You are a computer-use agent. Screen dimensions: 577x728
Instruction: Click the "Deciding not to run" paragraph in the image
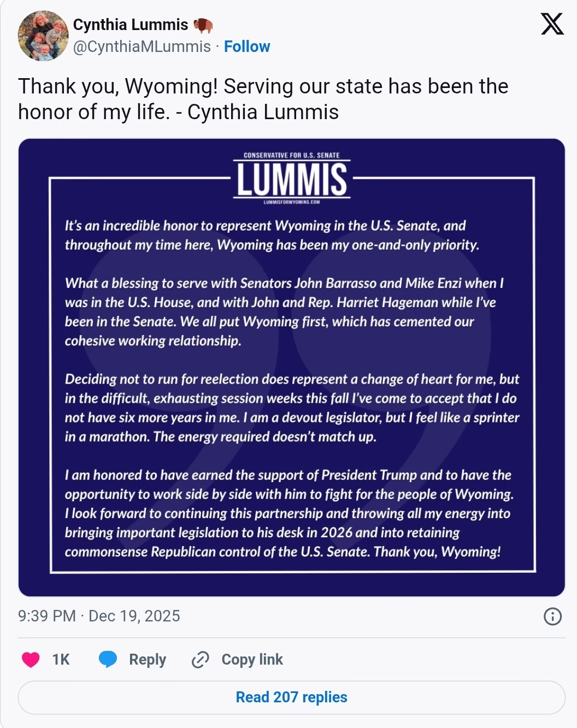292,408
